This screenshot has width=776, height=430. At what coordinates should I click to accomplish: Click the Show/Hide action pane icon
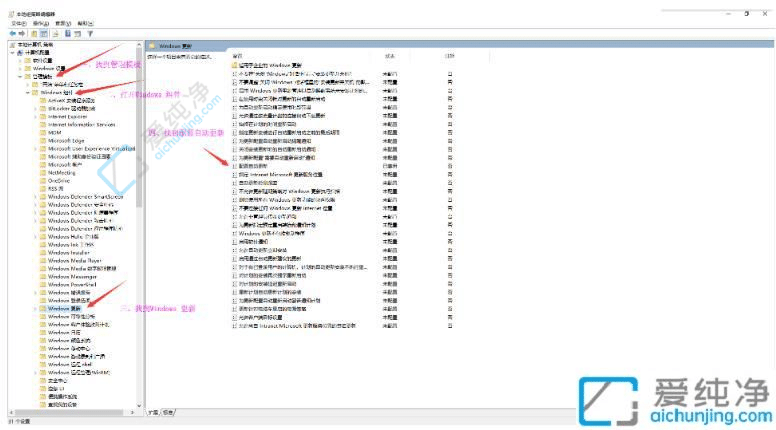78,34
